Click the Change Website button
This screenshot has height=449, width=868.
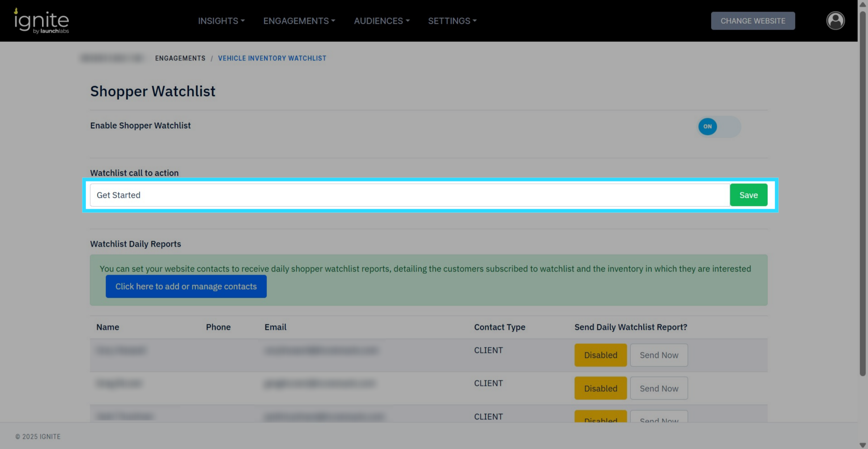pyautogui.click(x=753, y=21)
